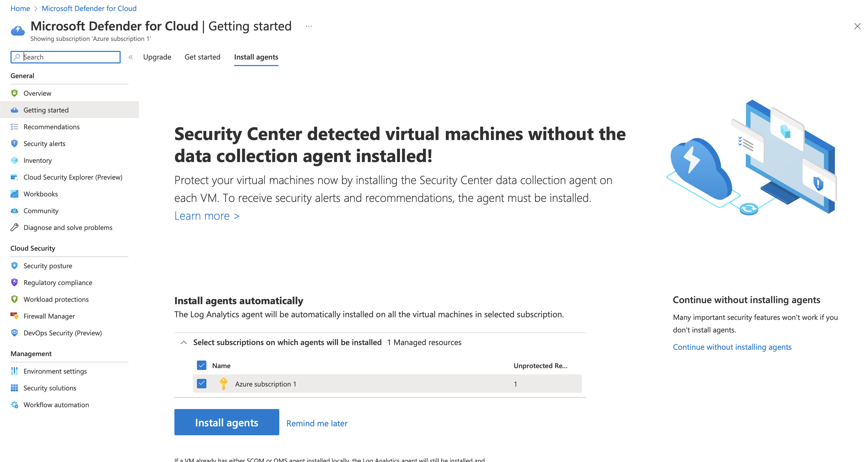Toggle the select-all Name checkbox

[201, 365]
